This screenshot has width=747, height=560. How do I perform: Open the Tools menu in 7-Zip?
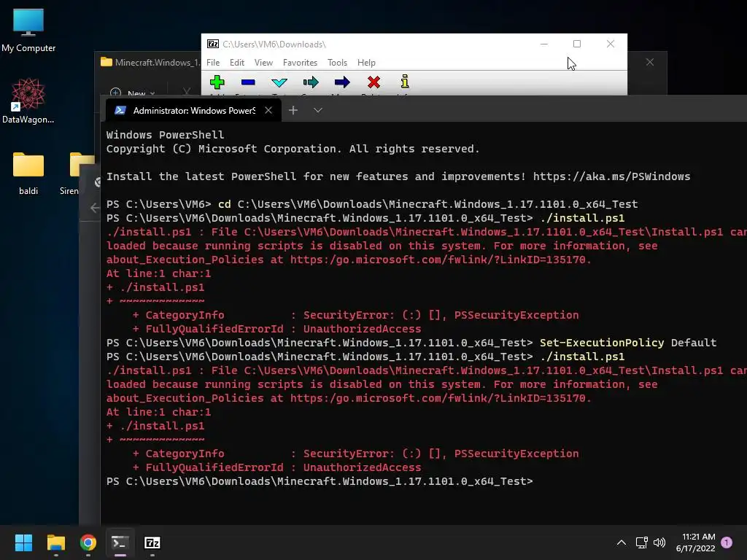pos(337,63)
